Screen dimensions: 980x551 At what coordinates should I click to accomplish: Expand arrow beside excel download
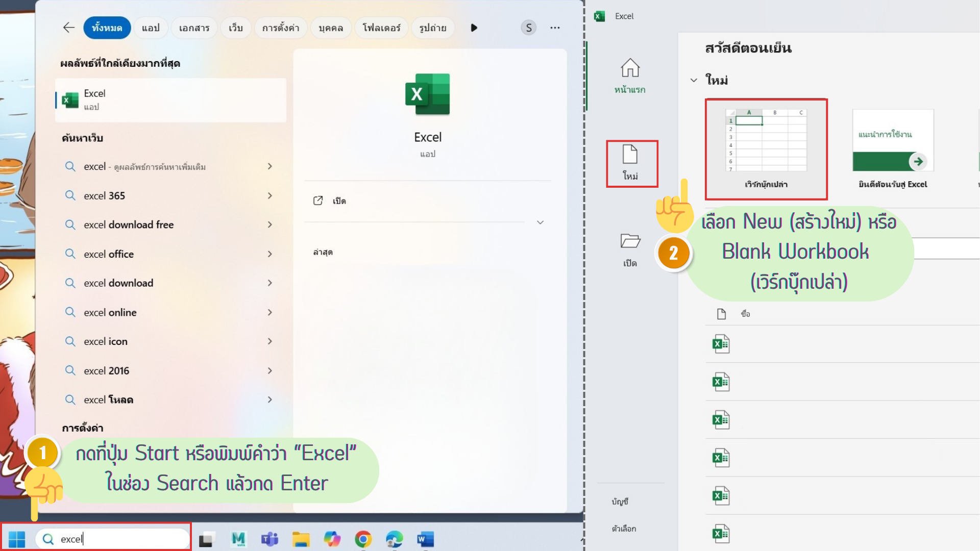270,283
